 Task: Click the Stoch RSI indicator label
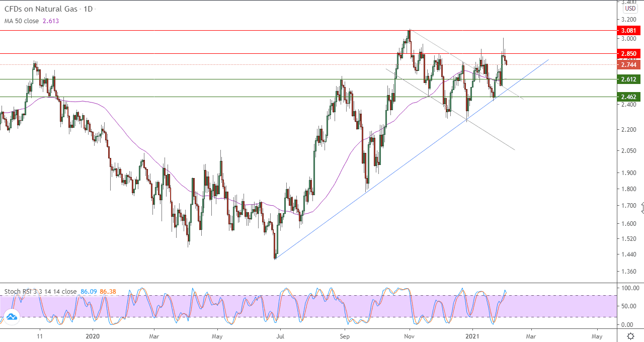41,291
